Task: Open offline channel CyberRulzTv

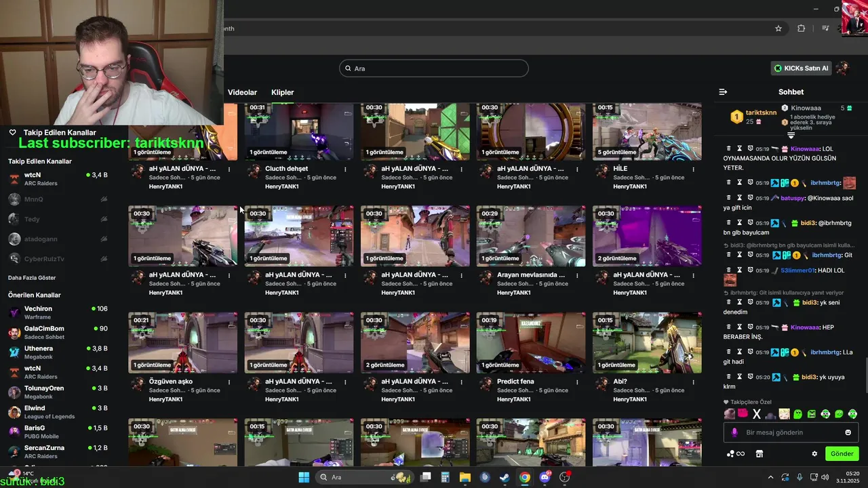Action: 58,259
